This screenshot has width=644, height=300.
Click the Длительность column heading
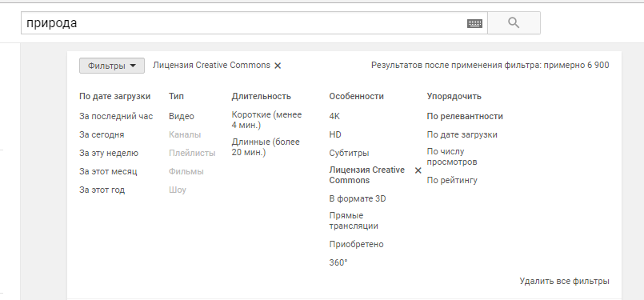coord(262,97)
